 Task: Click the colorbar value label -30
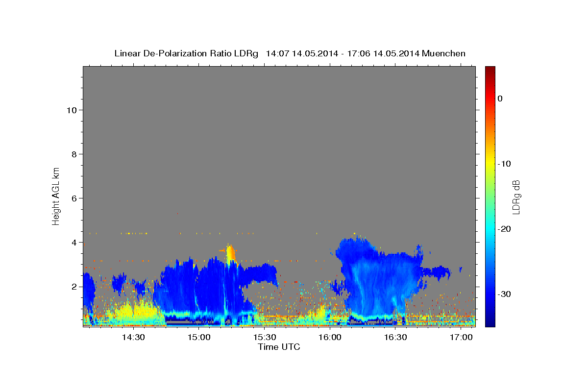tap(504, 294)
